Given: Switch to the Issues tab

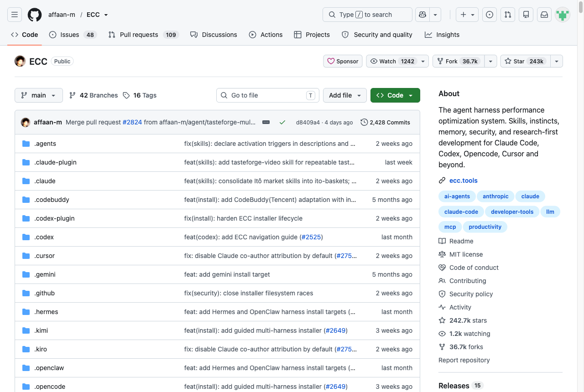Looking at the screenshot, I should (x=73, y=35).
